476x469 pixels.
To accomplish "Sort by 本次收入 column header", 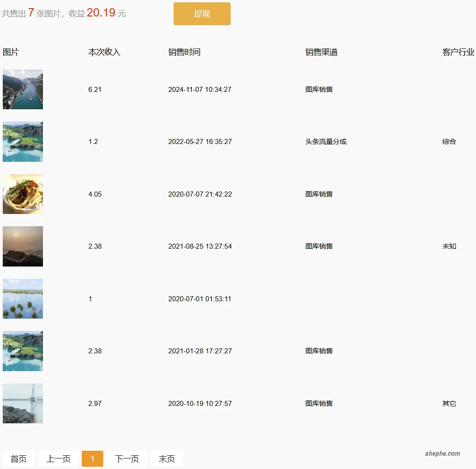I will tap(105, 52).
